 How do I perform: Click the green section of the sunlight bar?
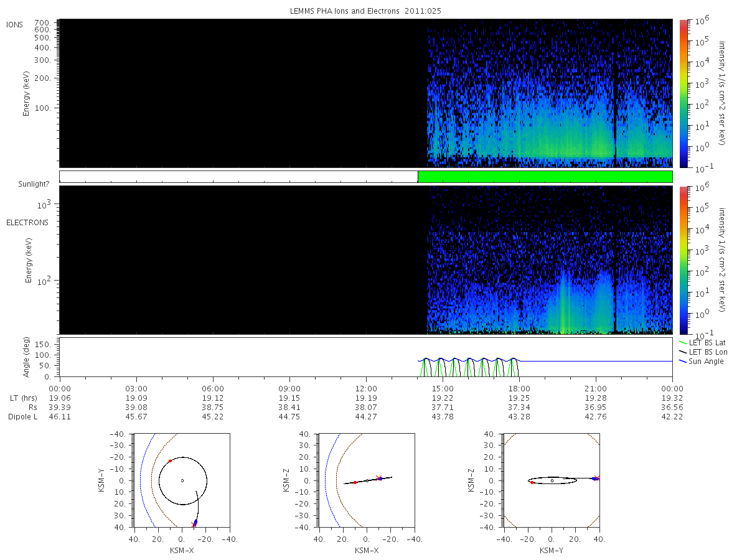pyautogui.click(x=545, y=177)
